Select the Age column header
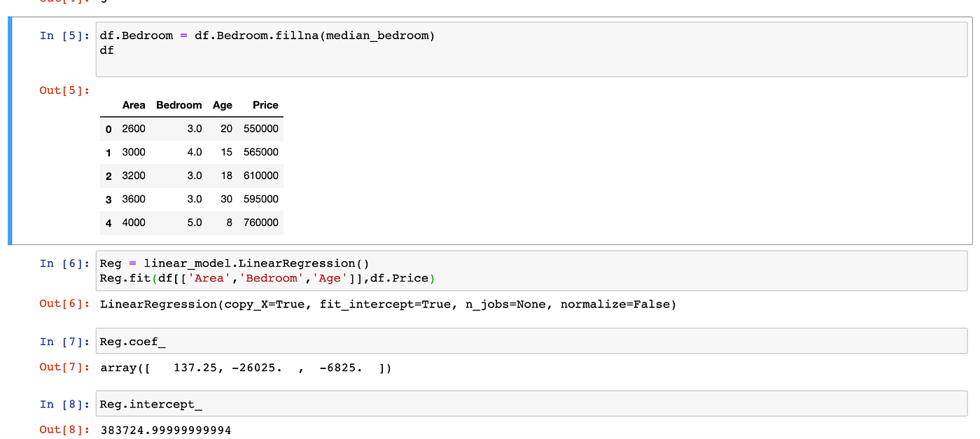The height and width of the screenshot is (439, 980). coord(223,105)
